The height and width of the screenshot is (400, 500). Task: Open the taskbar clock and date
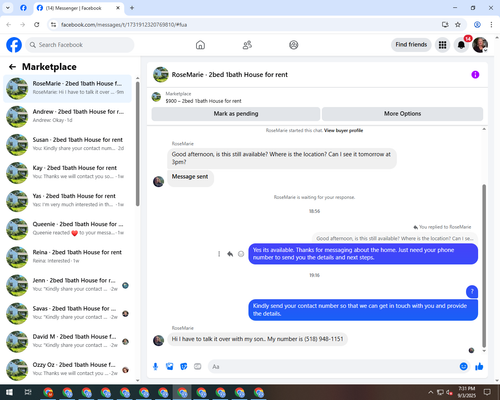[467, 392]
